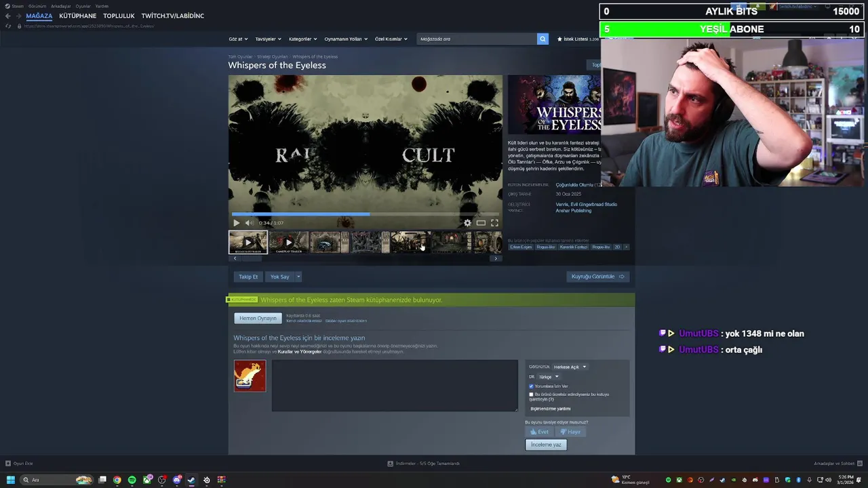Click the Karanlık Fantezi tag
Viewport: 868px width, 488px height.
point(574,247)
